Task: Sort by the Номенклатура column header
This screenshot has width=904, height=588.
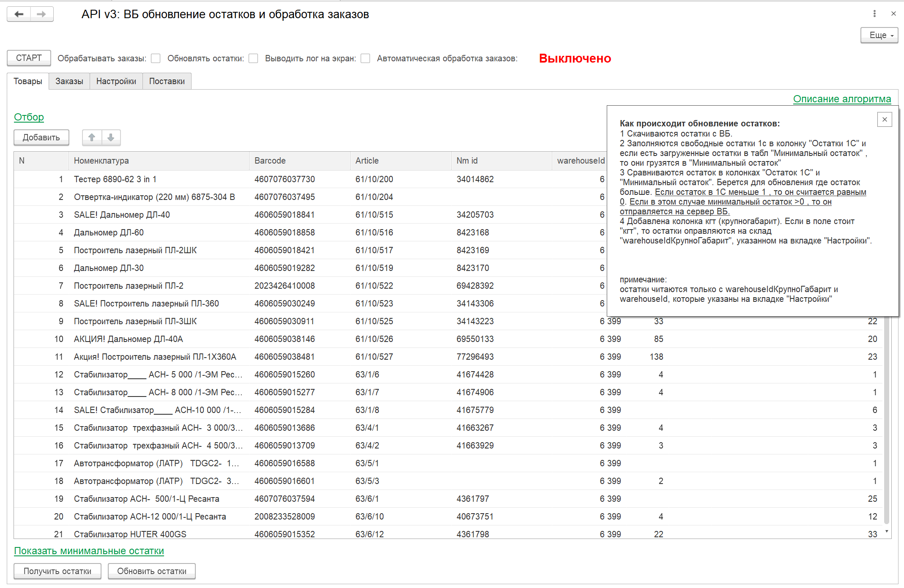Action: 101,161
